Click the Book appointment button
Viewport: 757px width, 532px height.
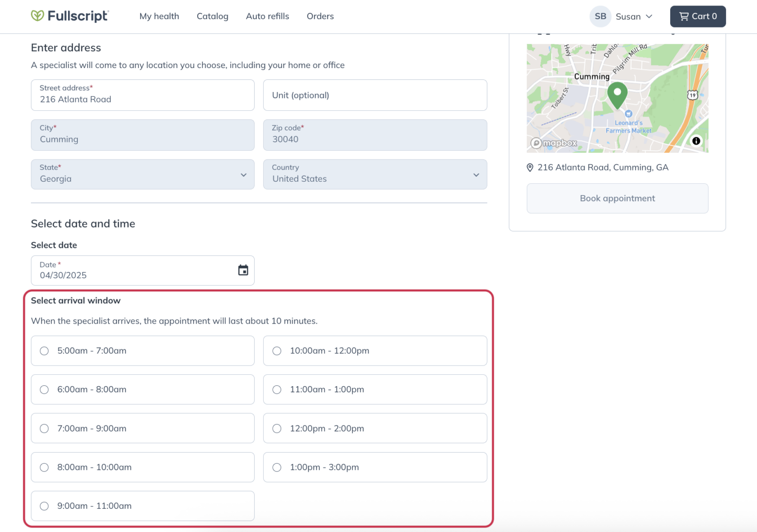coord(617,199)
